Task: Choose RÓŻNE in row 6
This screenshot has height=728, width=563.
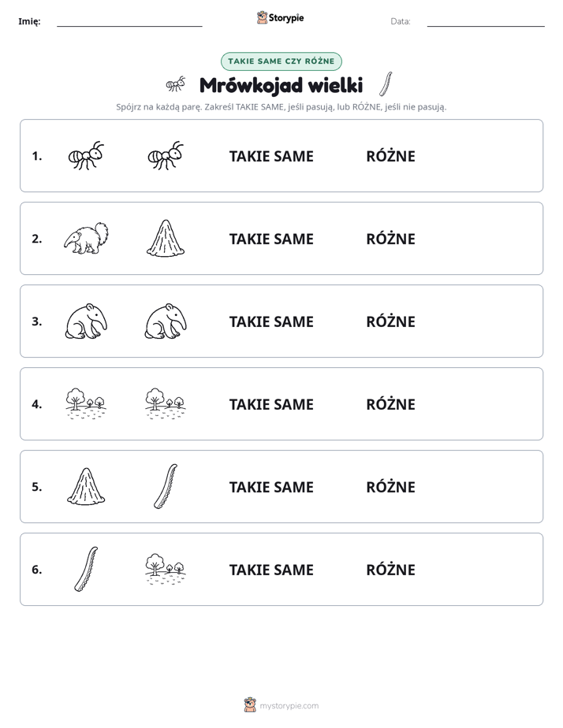Action: click(390, 569)
